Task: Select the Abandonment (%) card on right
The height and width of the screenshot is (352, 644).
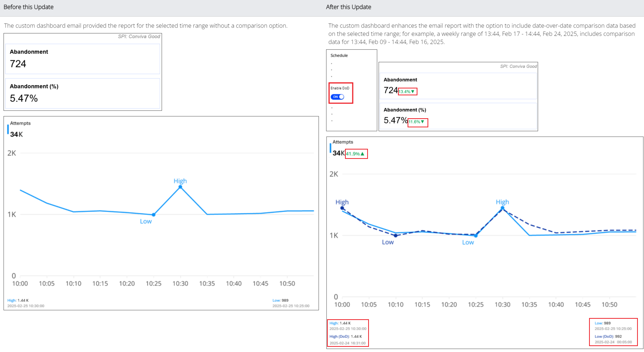Action: pyautogui.click(x=458, y=116)
